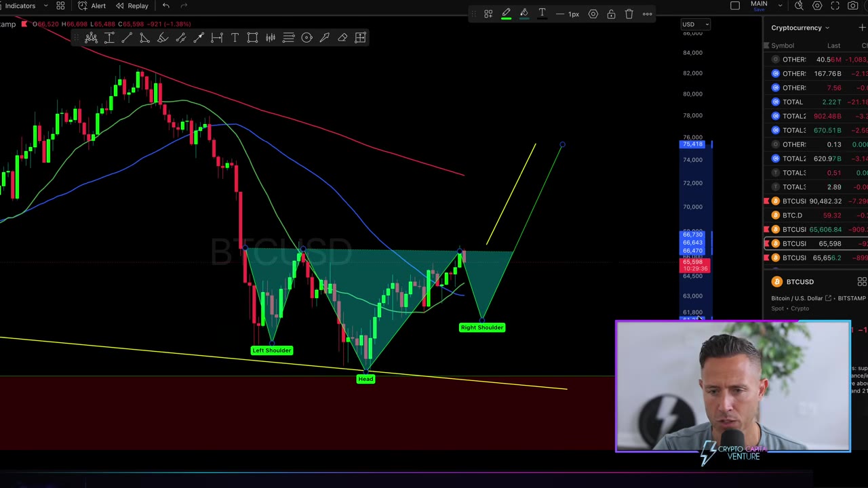Select the Head label on chart
868x488 pixels.
(366, 379)
